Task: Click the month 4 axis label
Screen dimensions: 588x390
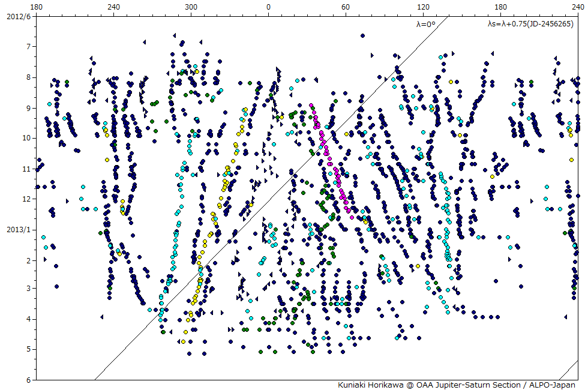Action: pyautogui.click(x=29, y=319)
